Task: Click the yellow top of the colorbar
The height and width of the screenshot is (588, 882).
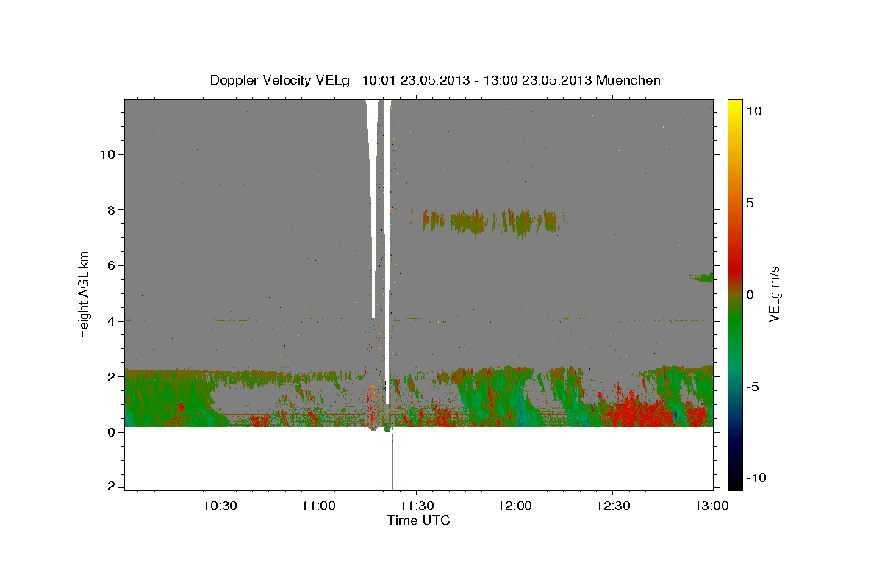Action: point(735,107)
